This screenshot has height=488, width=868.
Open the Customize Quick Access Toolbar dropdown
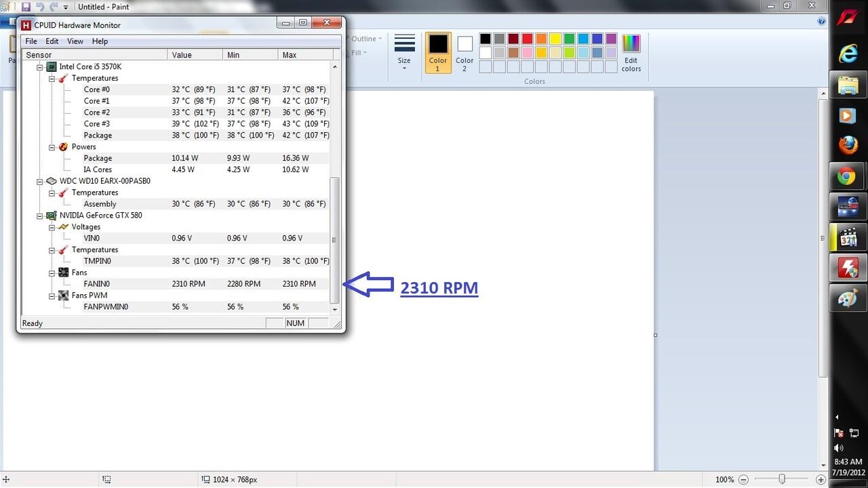click(66, 7)
